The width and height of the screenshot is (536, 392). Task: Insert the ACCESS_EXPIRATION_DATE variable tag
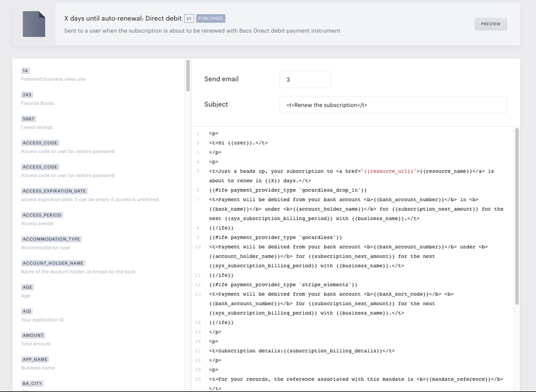click(54, 191)
